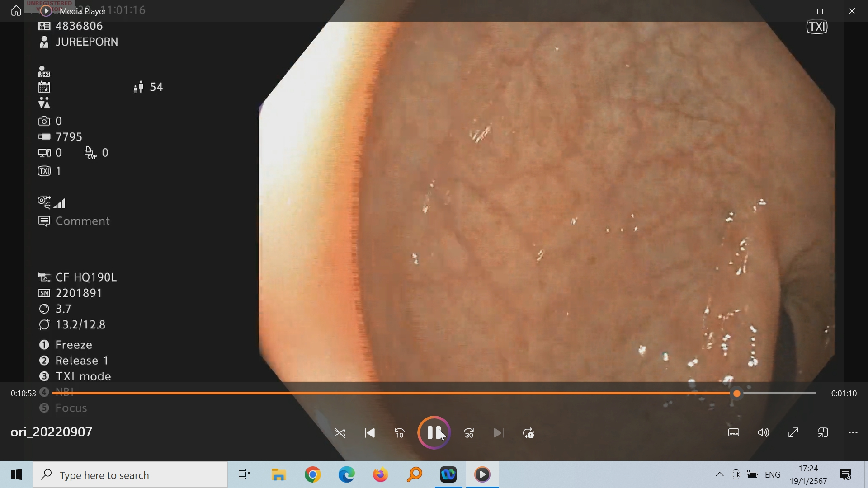Image resolution: width=868 pixels, height=488 pixels.
Task: Click the seek bar handle
Action: [x=737, y=394]
